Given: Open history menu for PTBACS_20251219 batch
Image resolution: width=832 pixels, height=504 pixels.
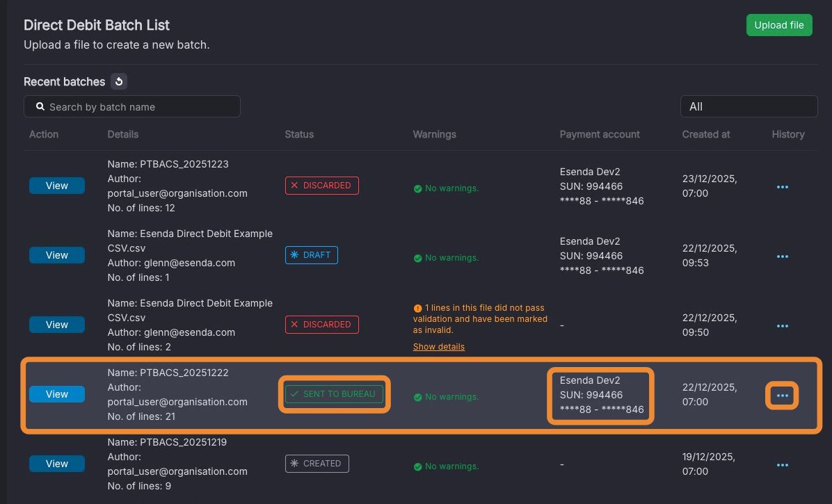Looking at the screenshot, I should [782, 465].
